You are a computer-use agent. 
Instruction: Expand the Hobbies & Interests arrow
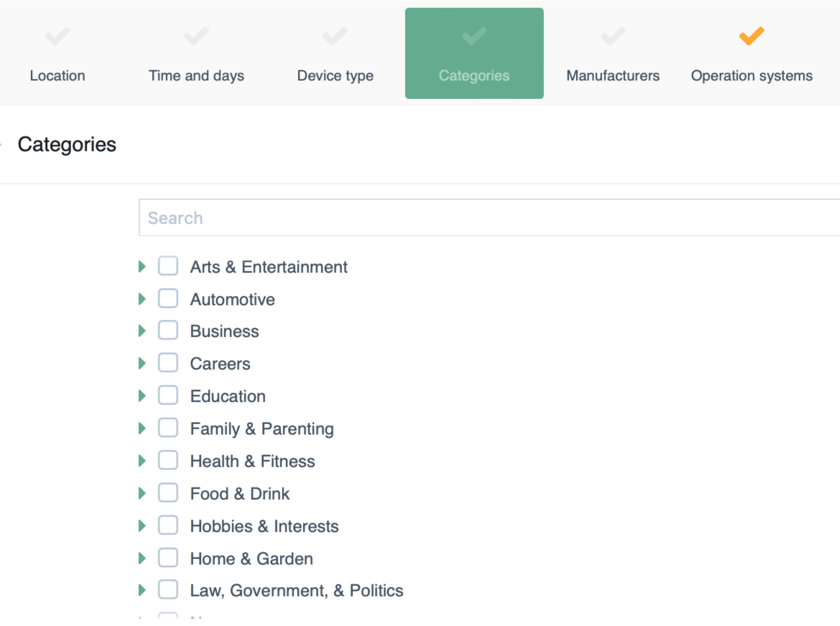pyautogui.click(x=142, y=526)
